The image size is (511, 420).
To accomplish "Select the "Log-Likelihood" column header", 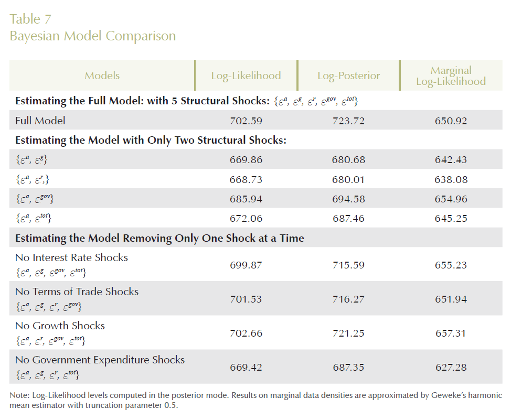I will coord(246,76).
